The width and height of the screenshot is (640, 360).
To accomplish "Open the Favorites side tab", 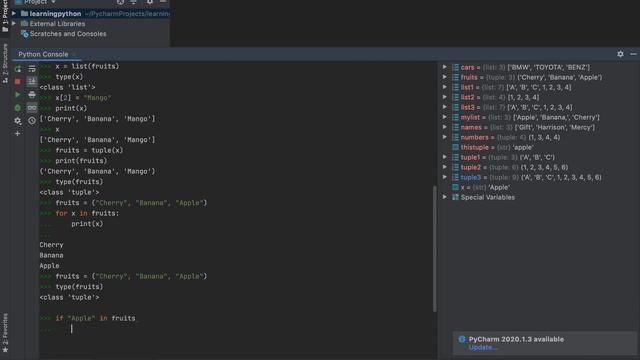I will pyautogui.click(x=5, y=333).
